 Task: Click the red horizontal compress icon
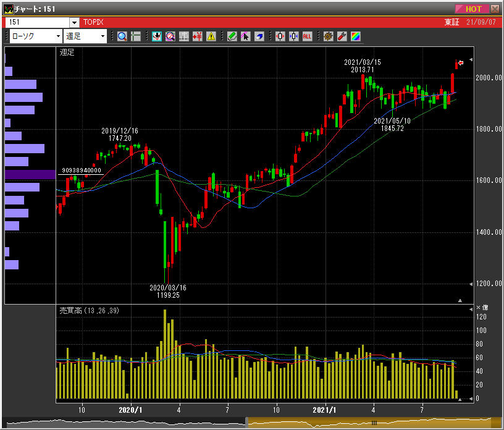click(x=280, y=36)
